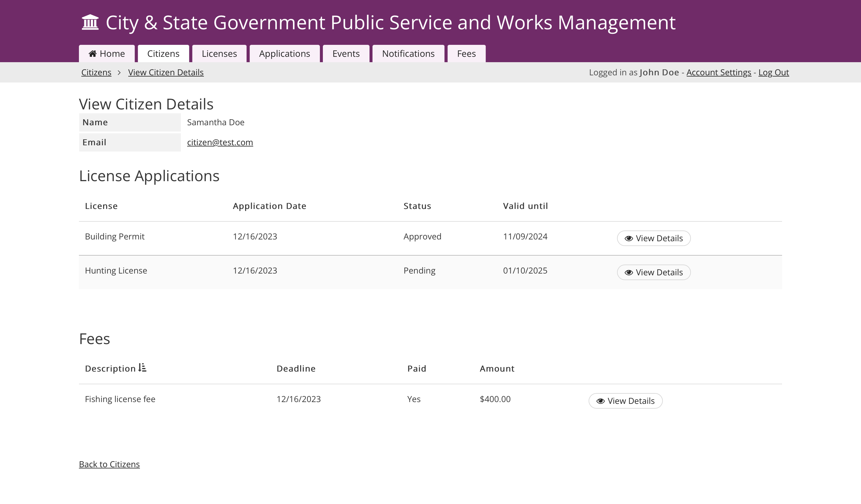Click the government building logo icon
The image size is (861, 504).
pyautogui.click(x=90, y=22)
